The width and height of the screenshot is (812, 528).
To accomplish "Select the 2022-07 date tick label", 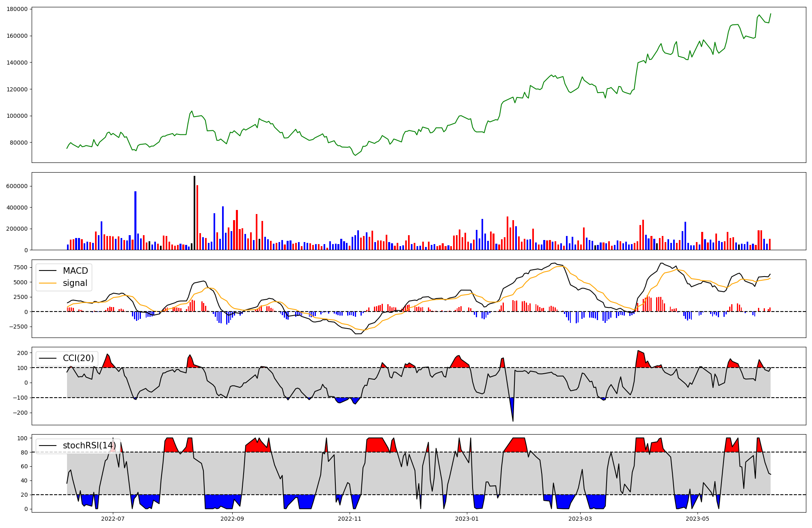I will tap(112, 519).
